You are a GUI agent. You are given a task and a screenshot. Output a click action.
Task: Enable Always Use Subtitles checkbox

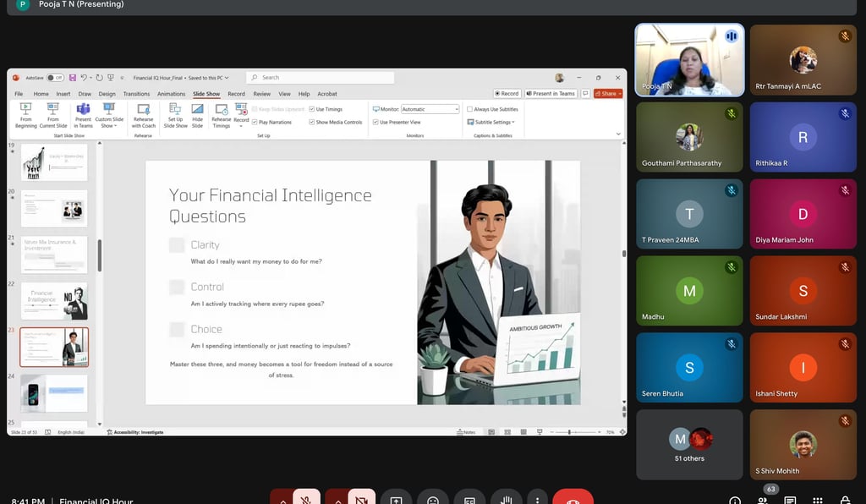pyautogui.click(x=470, y=109)
